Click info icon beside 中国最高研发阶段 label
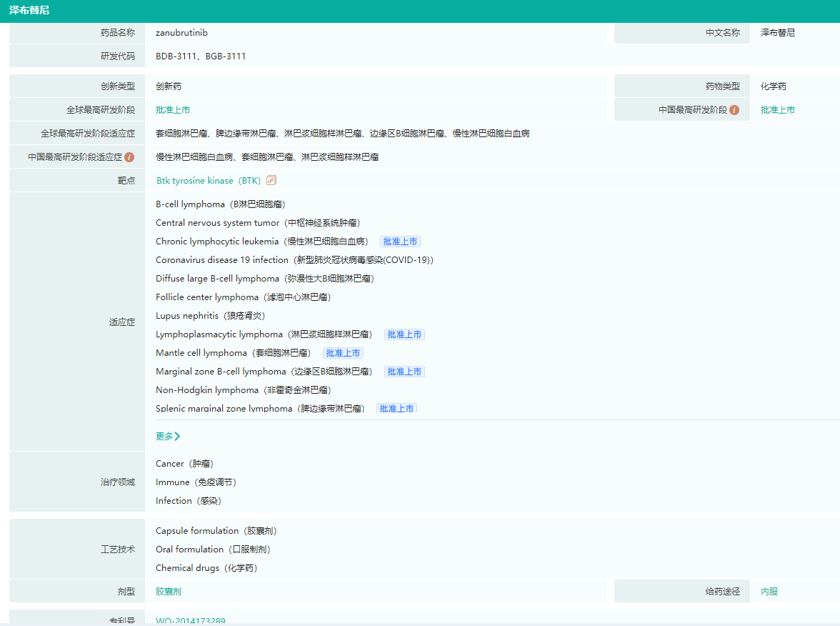The image size is (840, 626). click(x=734, y=110)
